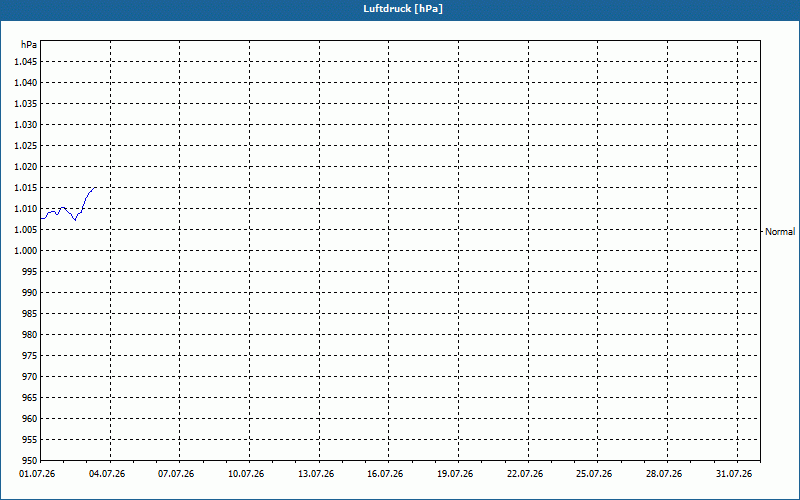Image resolution: width=800 pixels, height=500 pixels.
Task: Click the 995 axis value
Action: [x=30, y=271]
